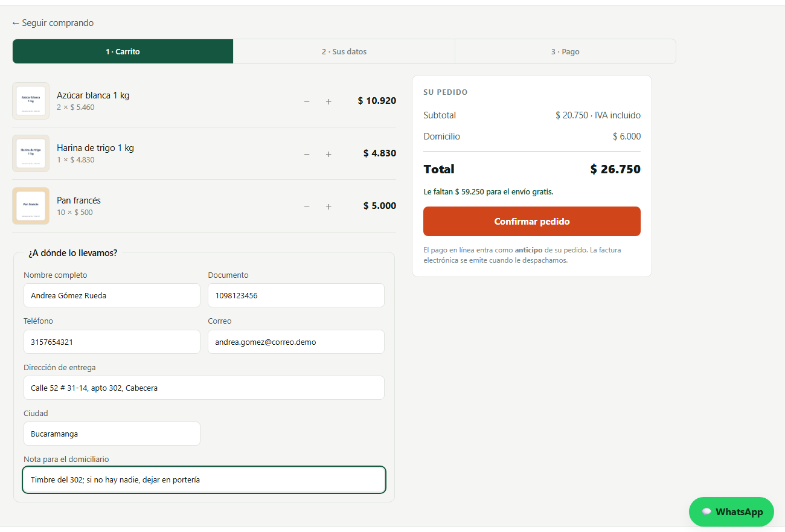785x532 pixels.
Task: Select the Pan francés product name
Action: (78, 200)
